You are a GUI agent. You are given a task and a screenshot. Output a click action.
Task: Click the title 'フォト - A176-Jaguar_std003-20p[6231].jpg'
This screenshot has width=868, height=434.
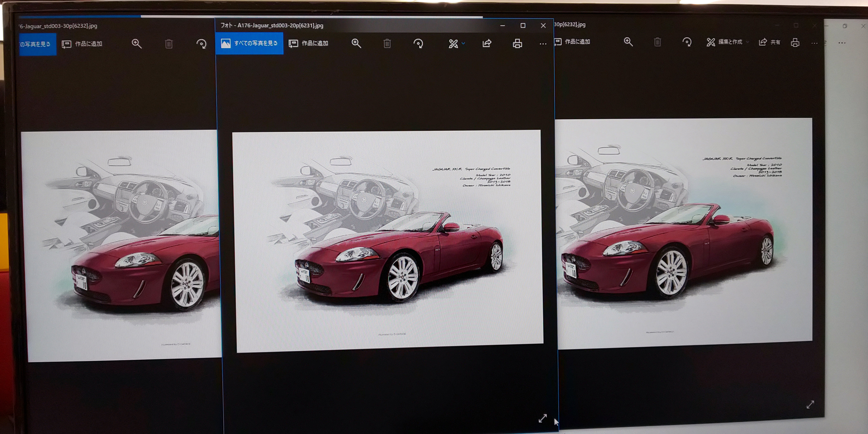point(272,25)
